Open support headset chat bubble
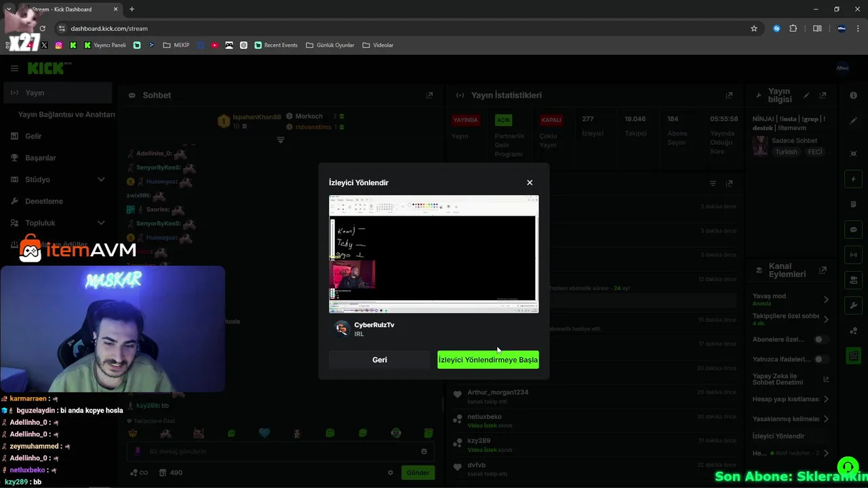This screenshot has height=488, width=868. (x=848, y=467)
